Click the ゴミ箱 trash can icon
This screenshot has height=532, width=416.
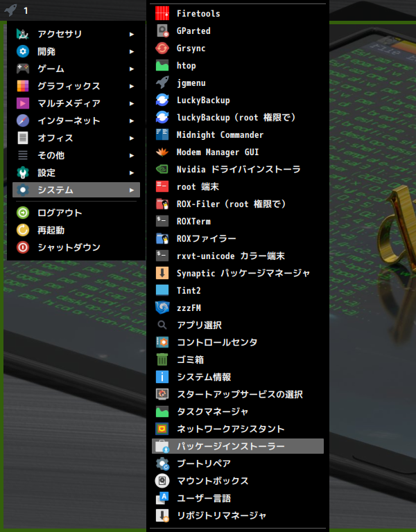pos(162,360)
